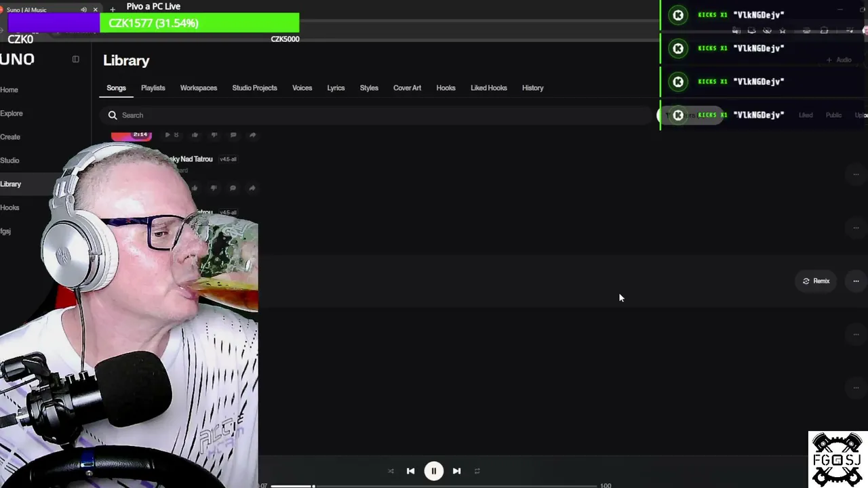Image resolution: width=868 pixels, height=488 pixels.
Task: View the History tab
Action: pos(533,88)
